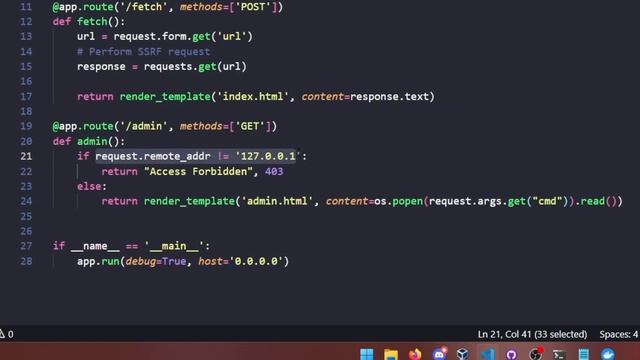This screenshot has height=360, width=640.
Task: Click the '__main__' string on line 27
Action: [x=174, y=246]
